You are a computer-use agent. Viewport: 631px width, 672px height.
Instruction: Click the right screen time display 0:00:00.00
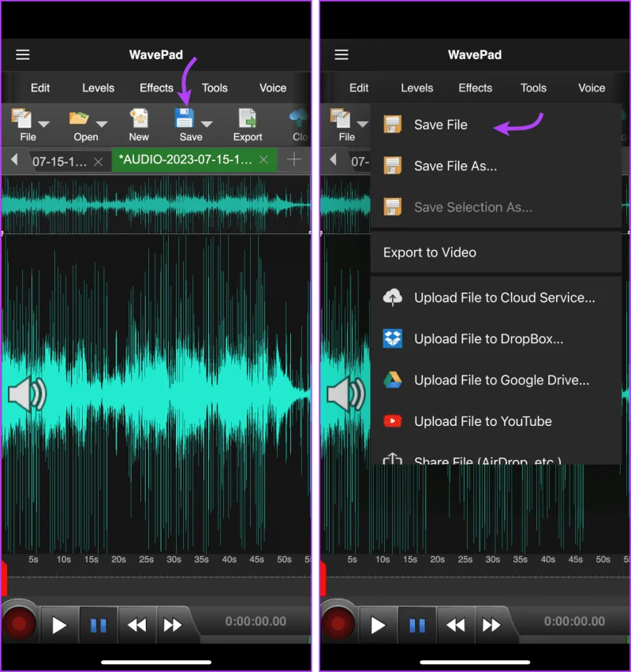tap(574, 621)
